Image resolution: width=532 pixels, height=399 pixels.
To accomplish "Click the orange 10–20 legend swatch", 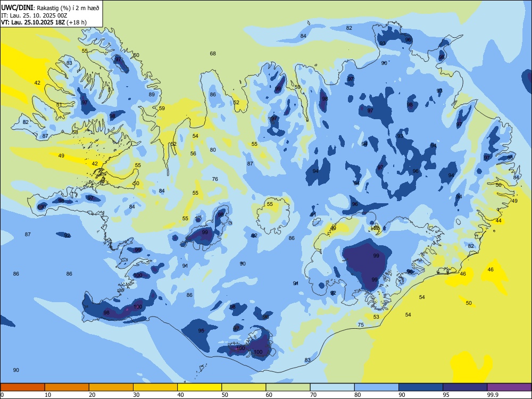I will [67, 387].
